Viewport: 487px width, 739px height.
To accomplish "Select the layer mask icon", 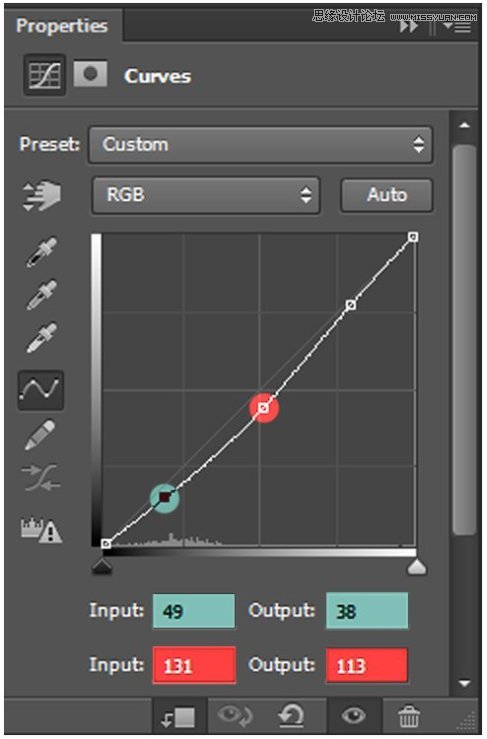I will point(91,74).
